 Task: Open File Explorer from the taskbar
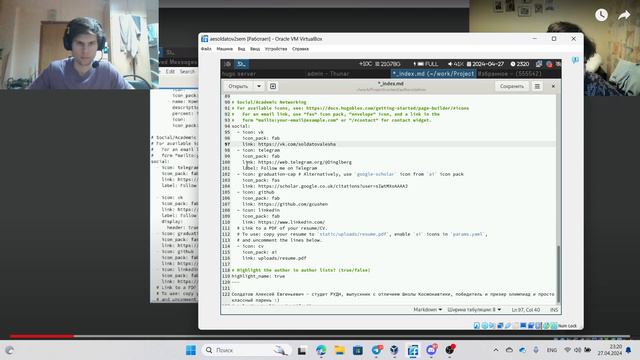339,350
